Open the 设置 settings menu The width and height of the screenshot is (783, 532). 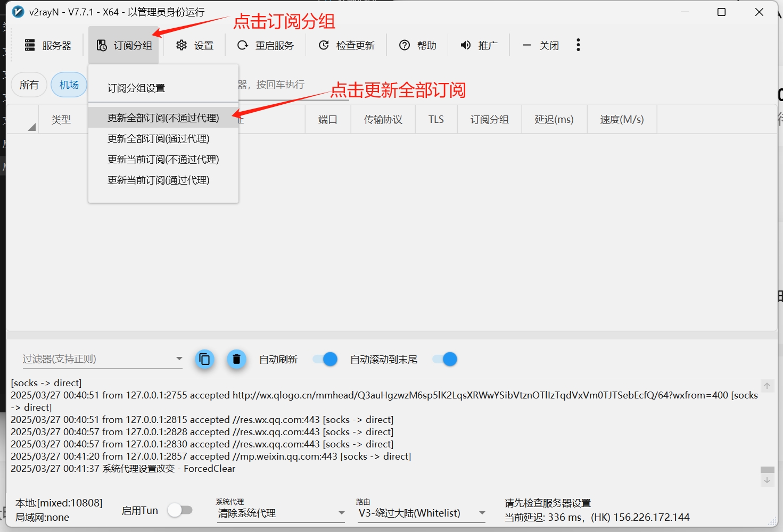pyautogui.click(x=195, y=45)
